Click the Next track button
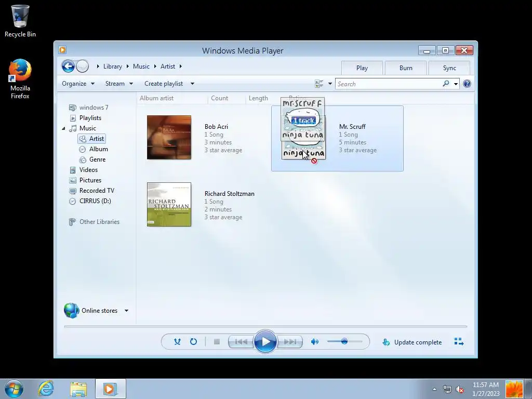Image resolution: width=532 pixels, height=399 pixels. tap(290, 342)
